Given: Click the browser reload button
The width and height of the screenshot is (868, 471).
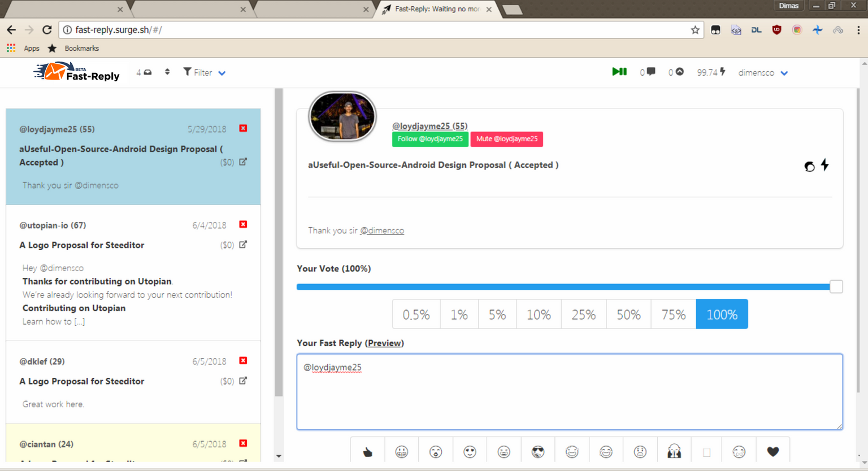Looking at the screenshot, I should pyautogui.click(x=47, y=29).
